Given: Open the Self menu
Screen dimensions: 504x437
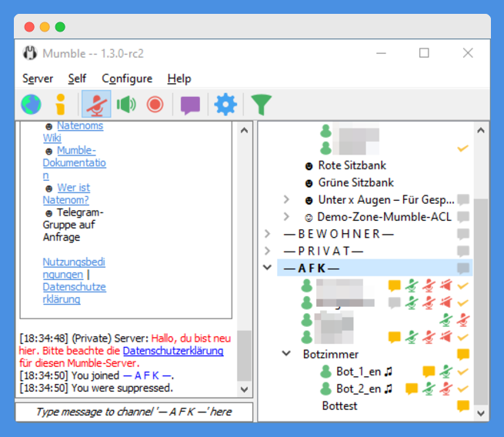Looking at the screenshot, I should (77, 78).
